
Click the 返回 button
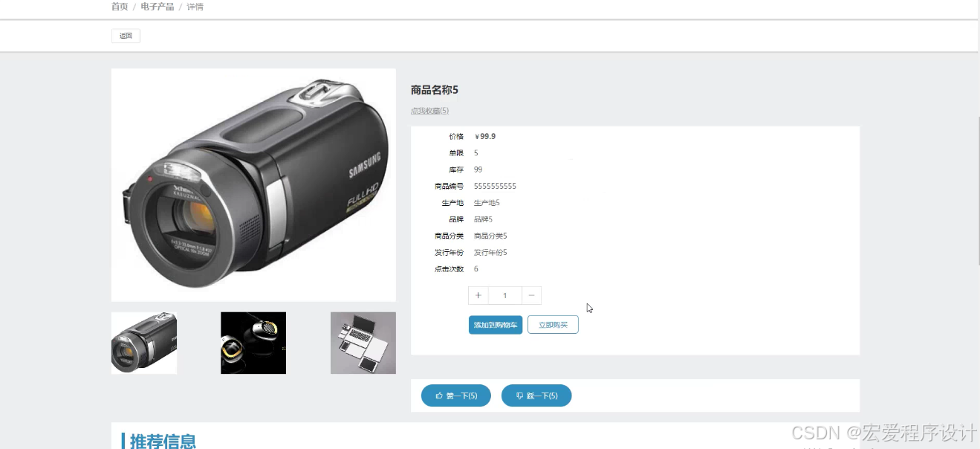pyautogui.click(x=126, y=36)
